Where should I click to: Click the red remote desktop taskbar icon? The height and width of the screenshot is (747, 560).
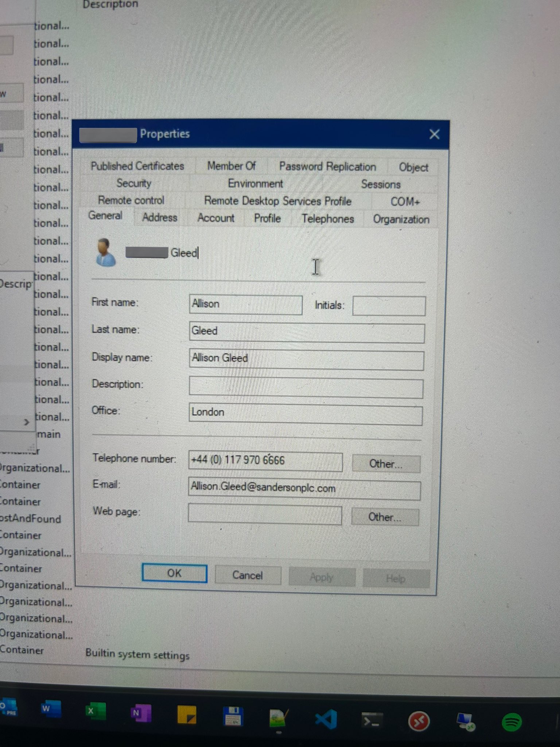click(x=419, y=721)
